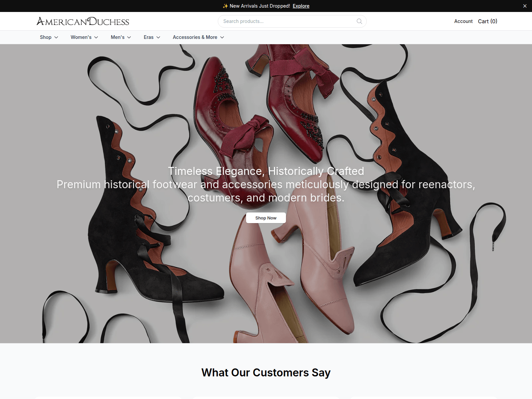Open the Eras dropdown menu
This screenshot has width=532, height=399.
(x=152, y=37)
